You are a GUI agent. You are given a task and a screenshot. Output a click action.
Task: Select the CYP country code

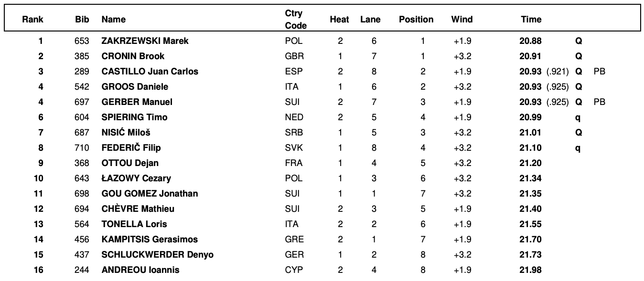[x=293, y=270]
